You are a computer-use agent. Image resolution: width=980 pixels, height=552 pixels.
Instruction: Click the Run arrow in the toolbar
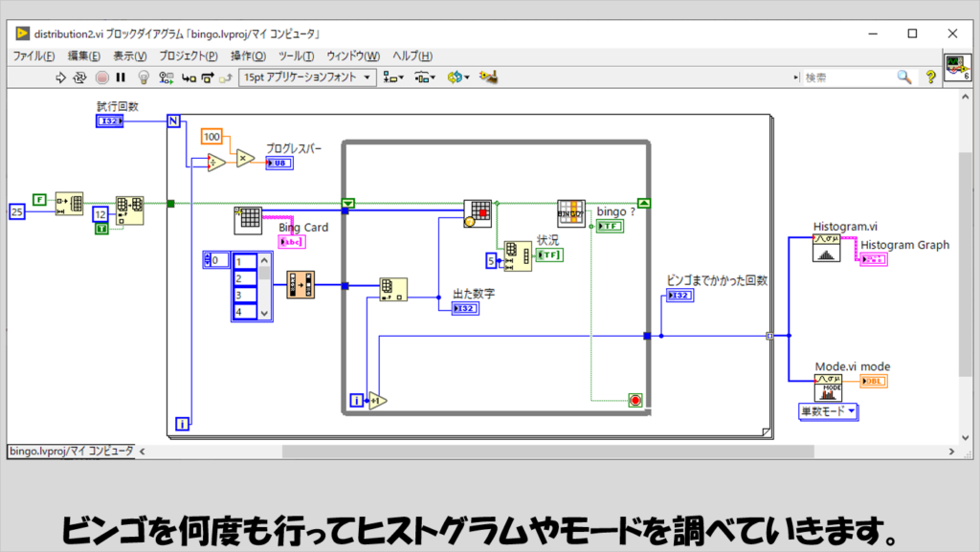click(x=61, y=77)
